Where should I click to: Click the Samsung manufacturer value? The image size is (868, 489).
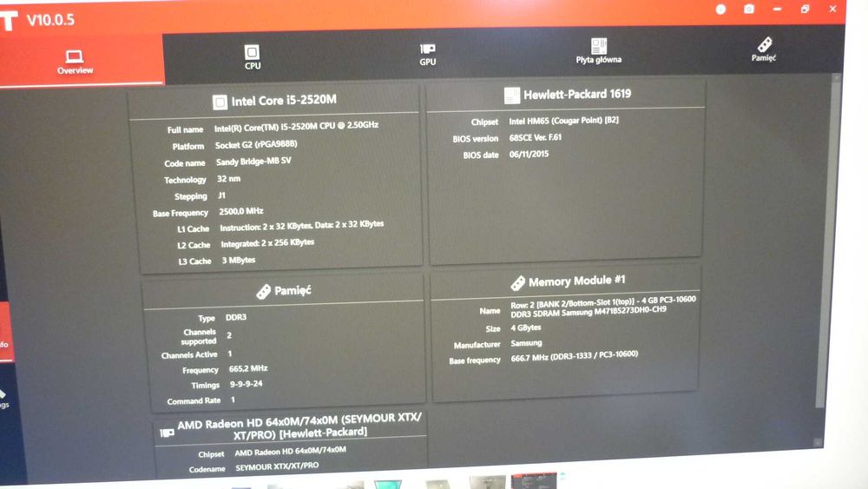(526, 343)
